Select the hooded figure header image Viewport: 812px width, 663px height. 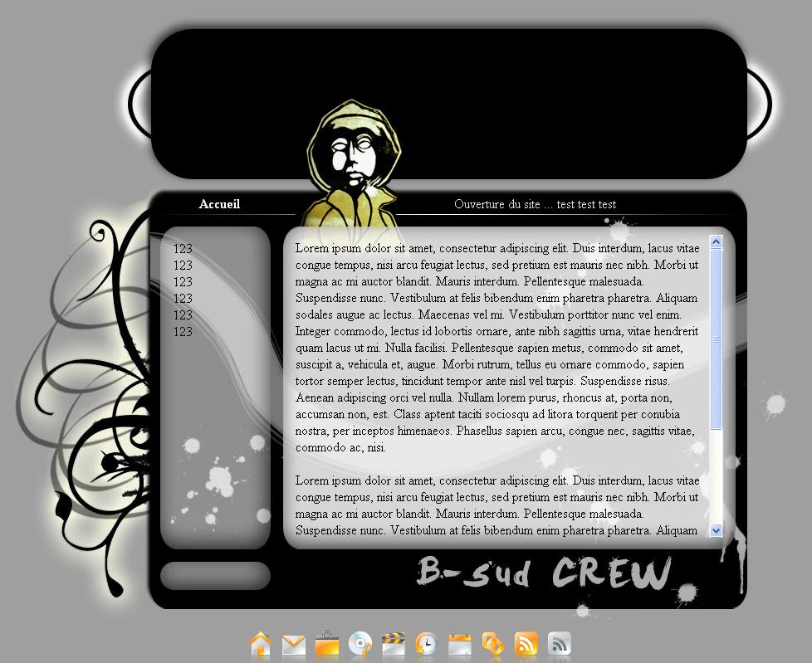(x=353, y=164)
